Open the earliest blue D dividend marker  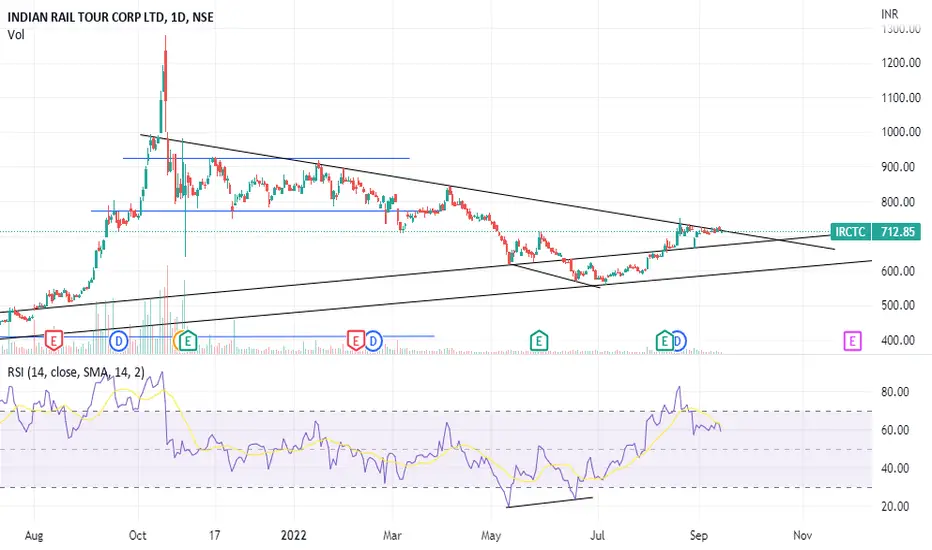click(119, 341)
